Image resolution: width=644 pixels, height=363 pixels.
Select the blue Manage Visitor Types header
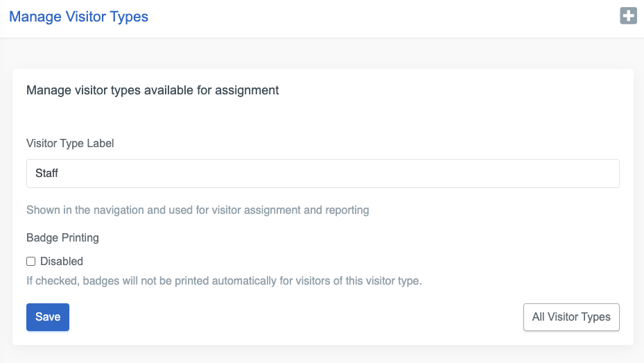[x=78, y=16]
